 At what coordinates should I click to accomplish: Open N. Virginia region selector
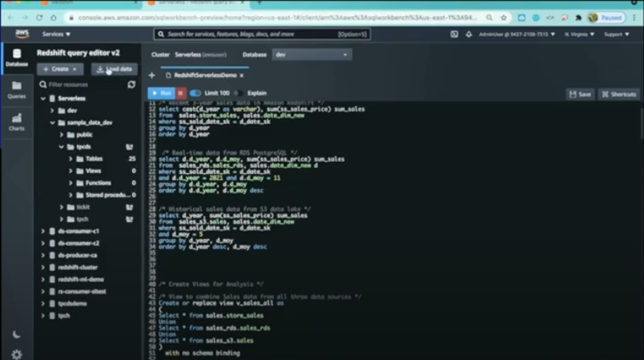point(579,34)
